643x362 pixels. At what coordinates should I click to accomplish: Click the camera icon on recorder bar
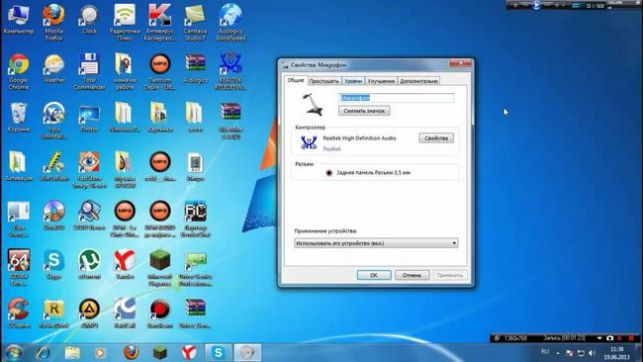tap(610, 338)
